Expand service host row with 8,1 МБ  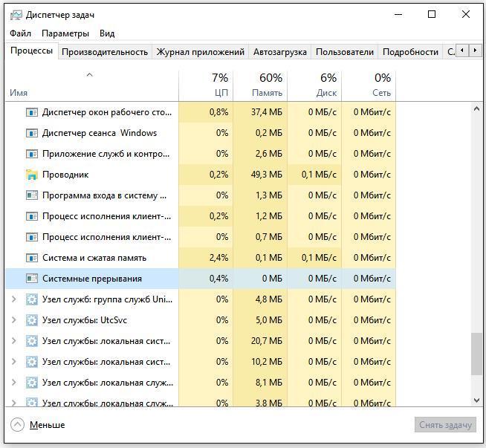13,383
